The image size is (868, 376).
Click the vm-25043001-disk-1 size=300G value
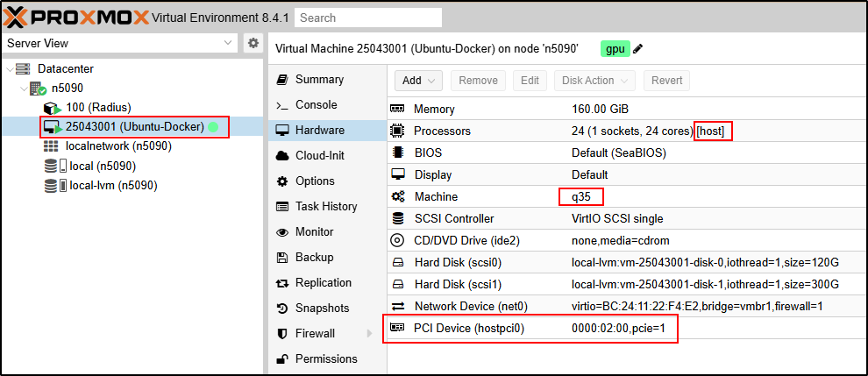point(705,285)
